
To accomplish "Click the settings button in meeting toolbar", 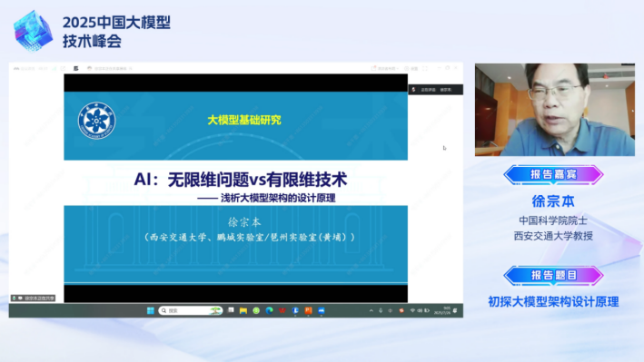I will point(411,69).
